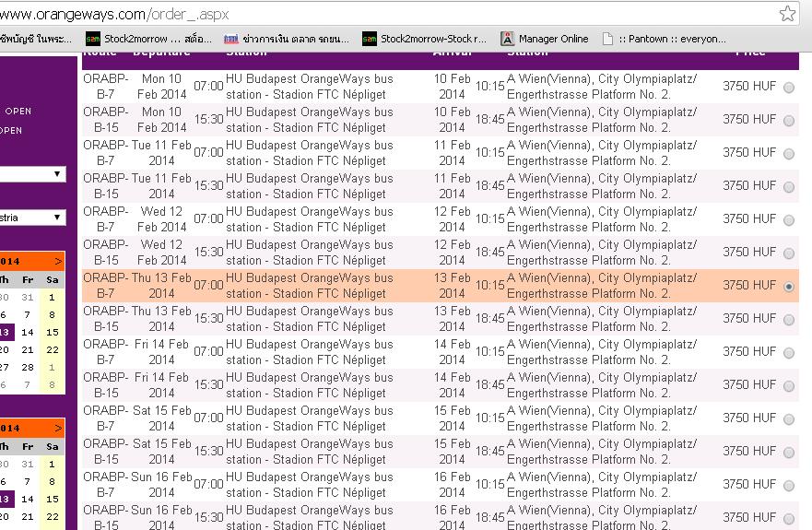Open the first Stock2morrow bookmark
The image size is (812, 530).
(149, 39)
